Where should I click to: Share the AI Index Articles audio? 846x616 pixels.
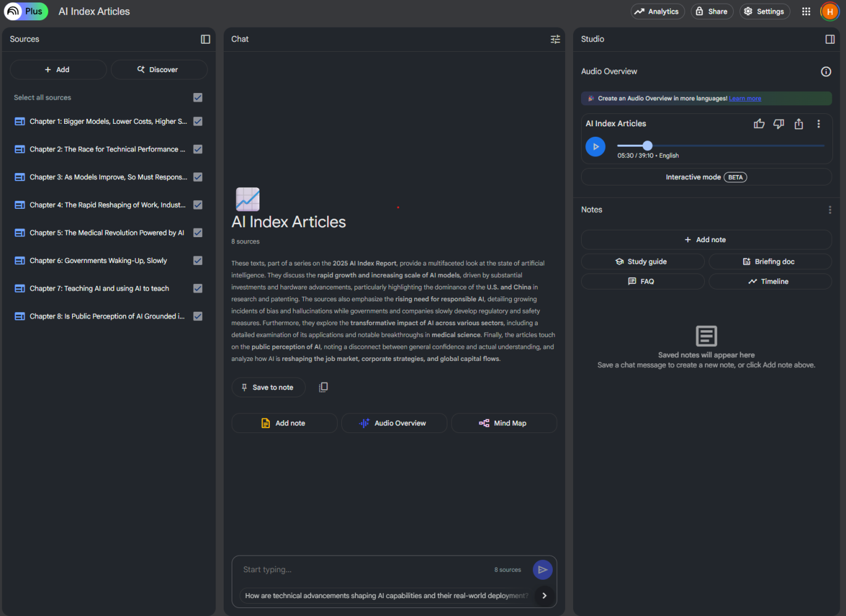799,124
